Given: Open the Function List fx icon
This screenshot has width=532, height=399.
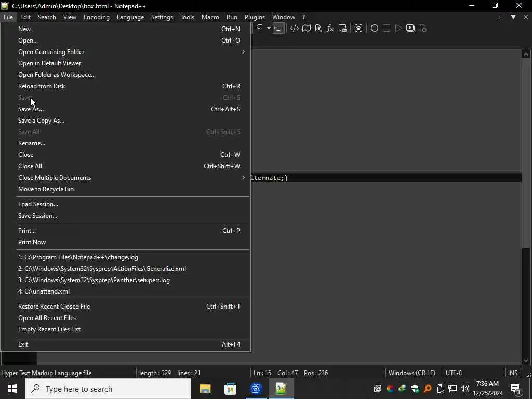Looking at the screenshot, I should 330,28.
